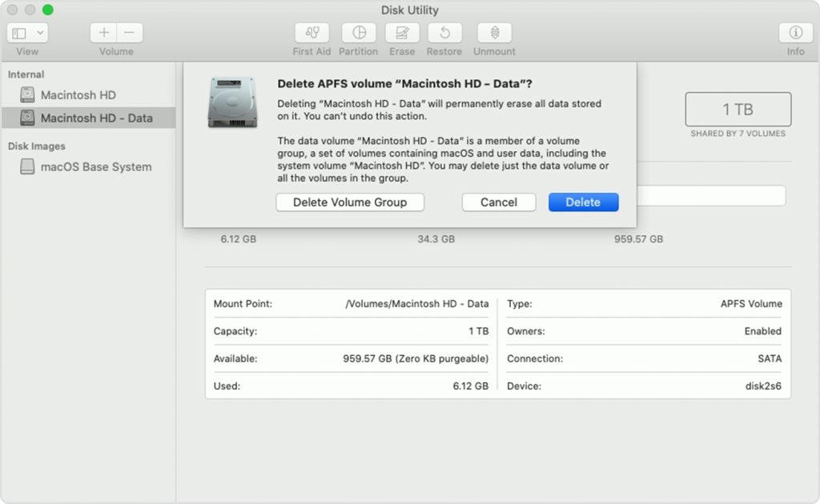Confirm with the blue Delete button
The image size is (820, 504).
(583, 202)
